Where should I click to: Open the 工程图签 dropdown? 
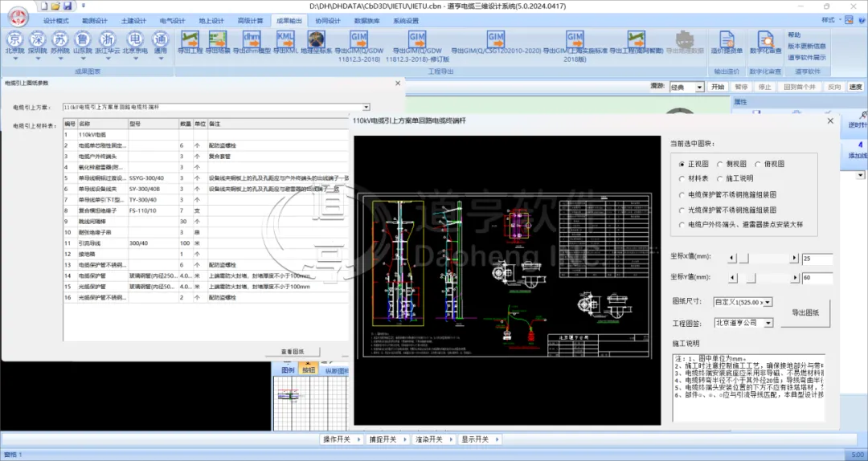pyautogui.click(x=768, y=322)
